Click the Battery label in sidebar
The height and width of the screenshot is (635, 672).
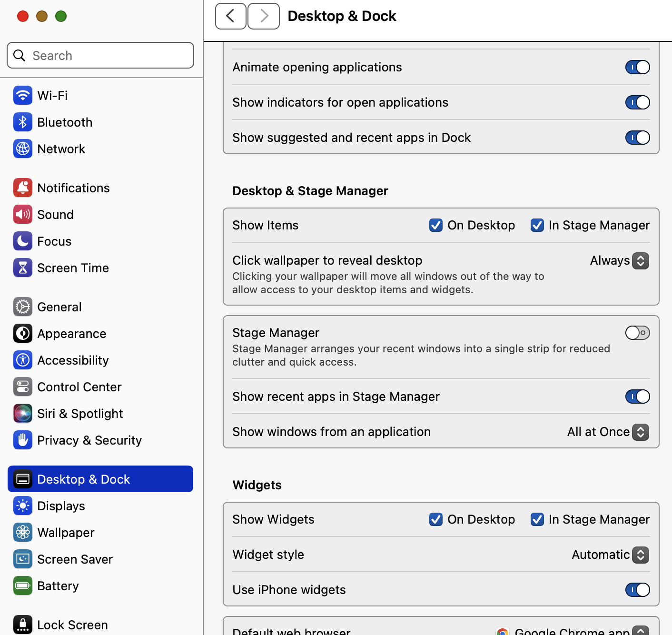tap(58, 586)
